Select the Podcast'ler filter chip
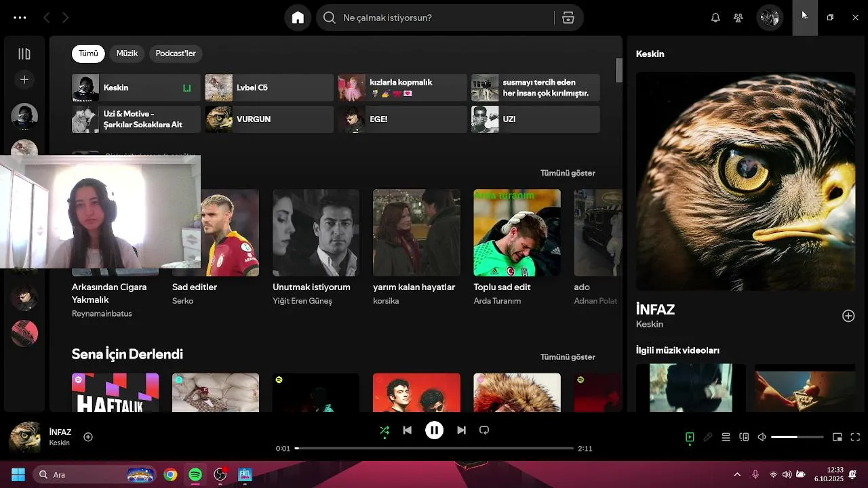This screenshot has width=868, height=488. click(x=176, y=54)
